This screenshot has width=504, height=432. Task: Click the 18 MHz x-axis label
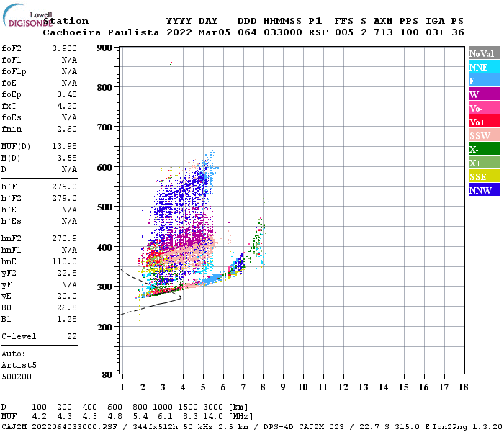click(464, 387)
